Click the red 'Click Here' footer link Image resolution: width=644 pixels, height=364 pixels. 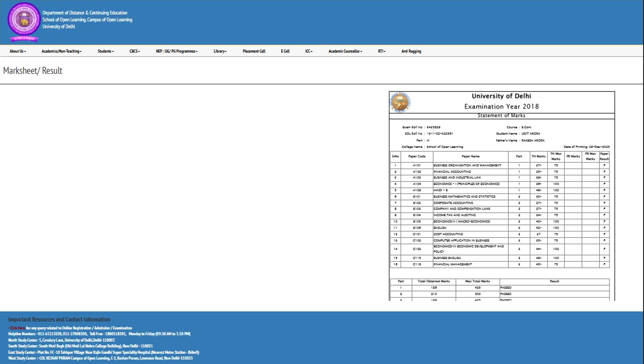17,328
